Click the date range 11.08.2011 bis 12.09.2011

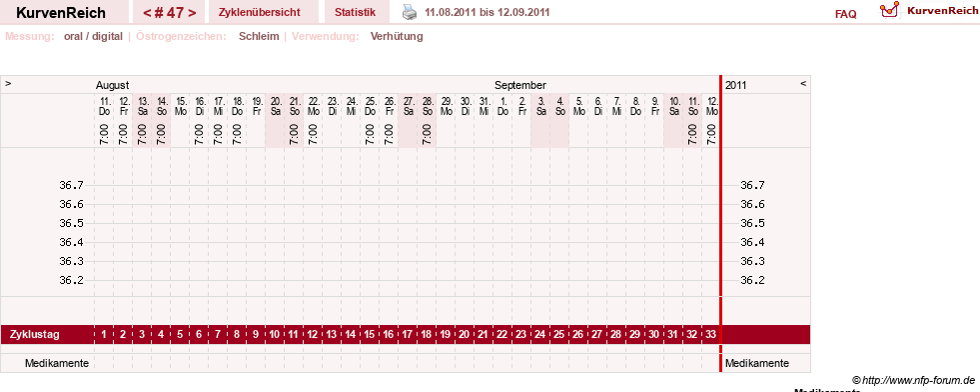click(x=488, y=12)
